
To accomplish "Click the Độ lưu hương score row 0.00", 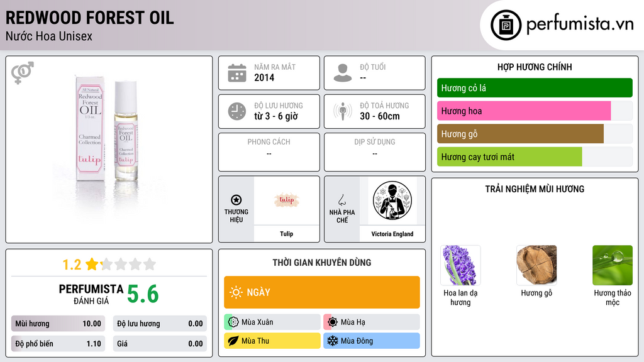I will pos(160,324).
